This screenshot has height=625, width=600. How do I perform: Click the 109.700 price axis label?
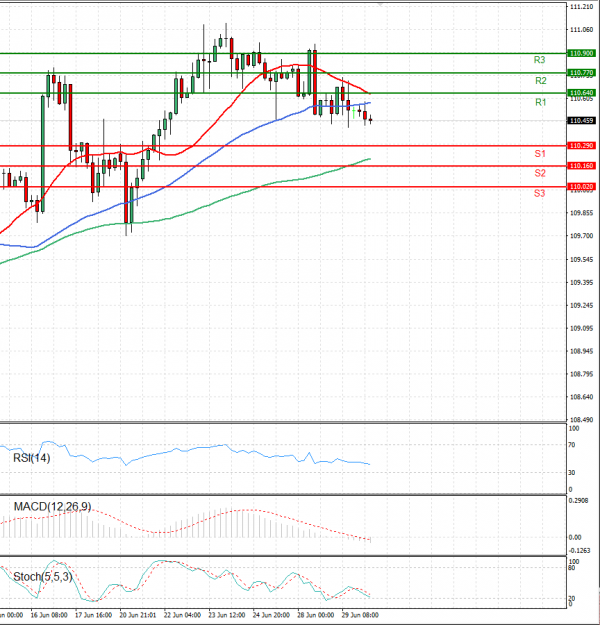pos(581,236)
